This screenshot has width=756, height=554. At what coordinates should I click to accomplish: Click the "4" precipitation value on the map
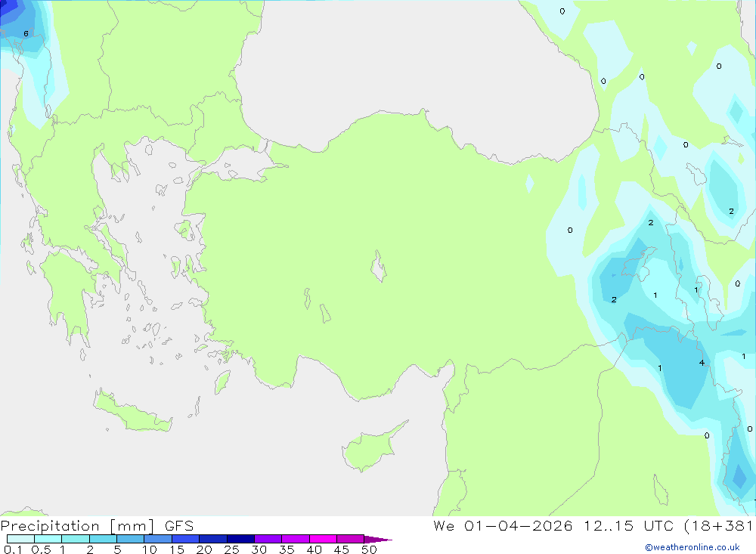[x=702, y=363]
